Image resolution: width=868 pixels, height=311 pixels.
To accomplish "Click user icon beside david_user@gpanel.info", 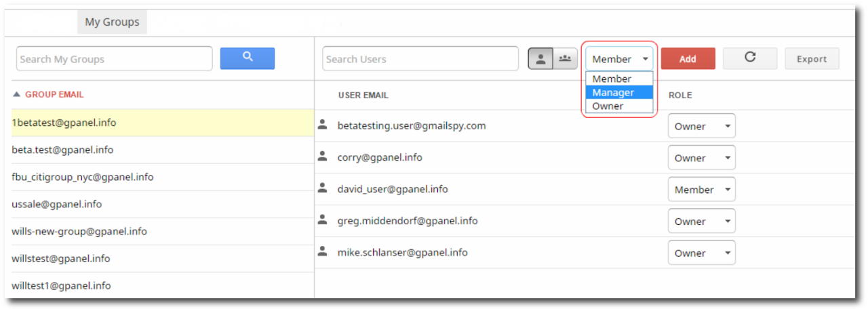I will point(323,188).
